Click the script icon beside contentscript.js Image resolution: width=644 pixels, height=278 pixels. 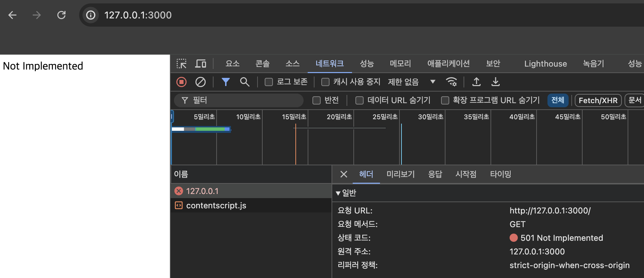179,205
